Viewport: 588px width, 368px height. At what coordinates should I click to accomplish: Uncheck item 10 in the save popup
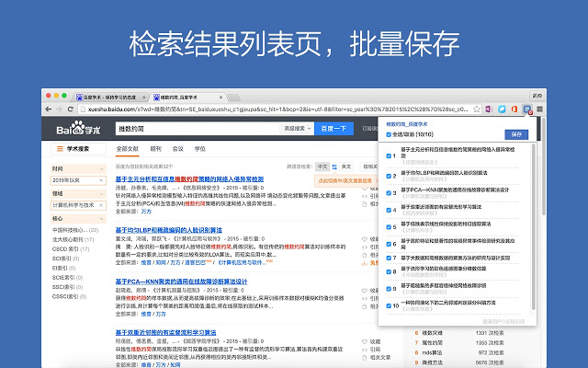coord(389,306)
